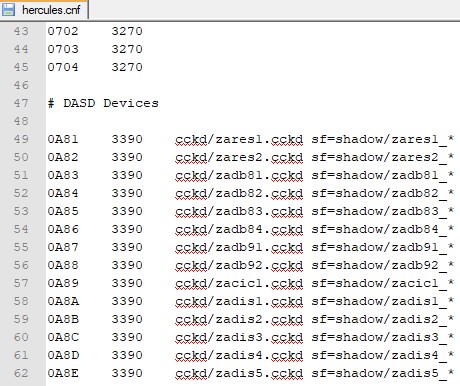The height and width of the screenshot is (386, 460).
Task: Click cckd/zadis1.cckd path
Action: coord(239,301)
